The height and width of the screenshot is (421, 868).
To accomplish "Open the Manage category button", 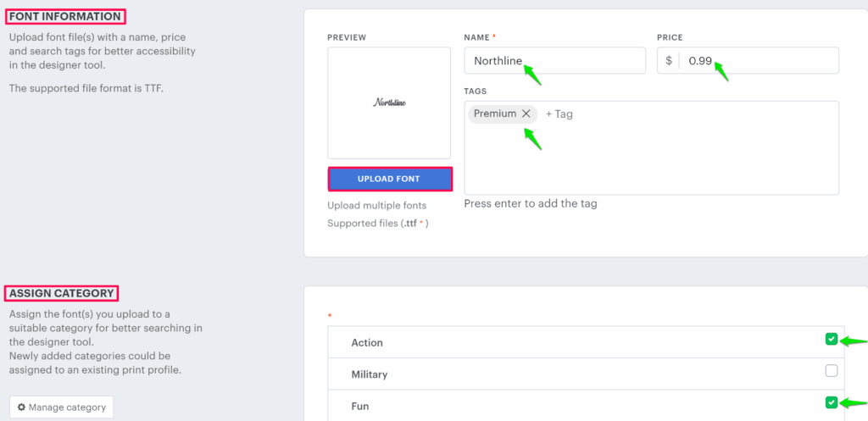I will [x=61, y=407].
